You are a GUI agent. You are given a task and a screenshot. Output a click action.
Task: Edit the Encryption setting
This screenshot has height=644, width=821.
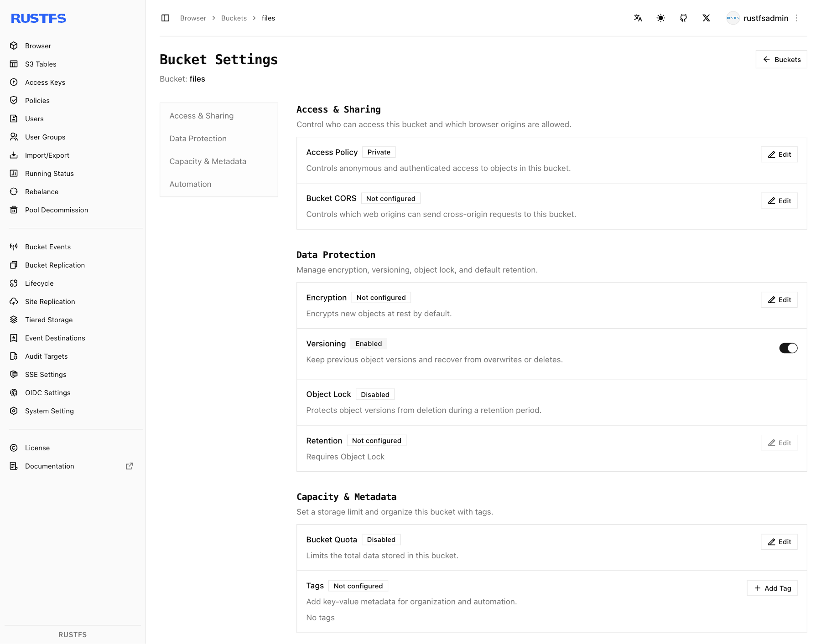(x=779, y=300)
